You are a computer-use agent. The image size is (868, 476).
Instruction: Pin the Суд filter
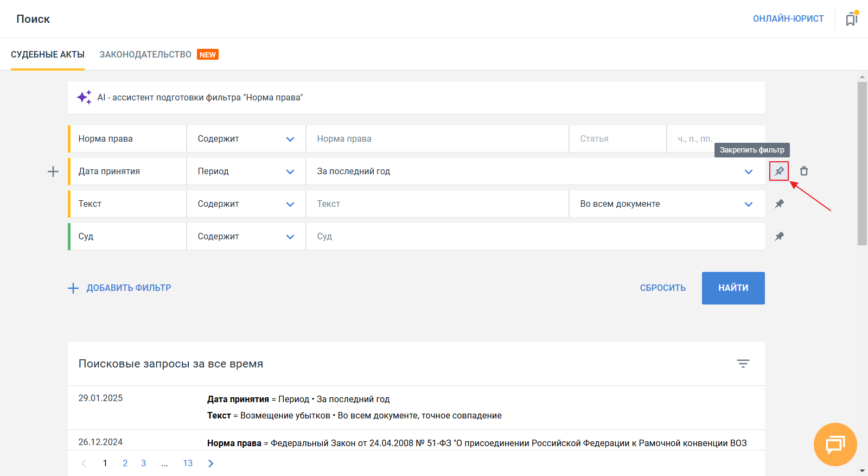tap(779, 236)
